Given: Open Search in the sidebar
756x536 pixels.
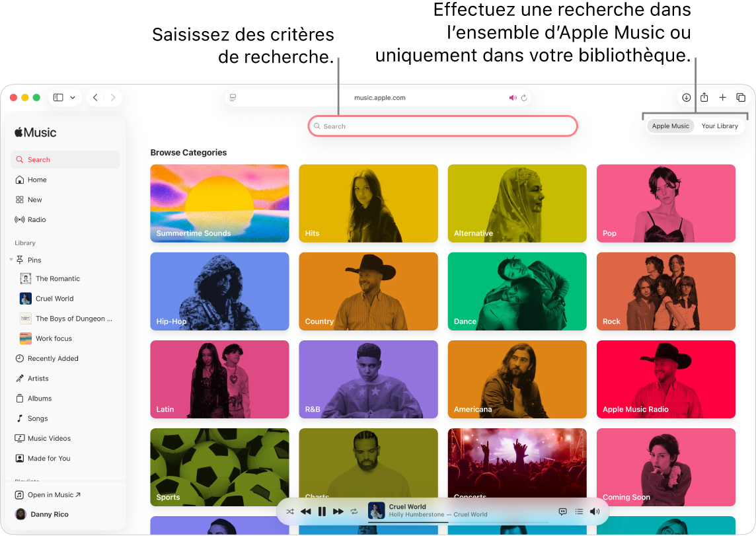Looking at the screenshot, I should pos(65,159).
